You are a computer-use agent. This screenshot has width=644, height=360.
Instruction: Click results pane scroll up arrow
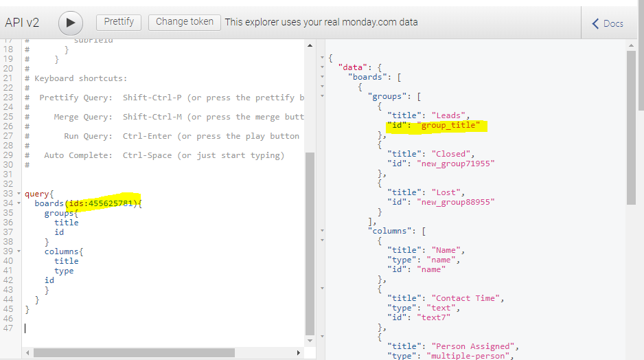pyautogui.click(x=631, y=45)
